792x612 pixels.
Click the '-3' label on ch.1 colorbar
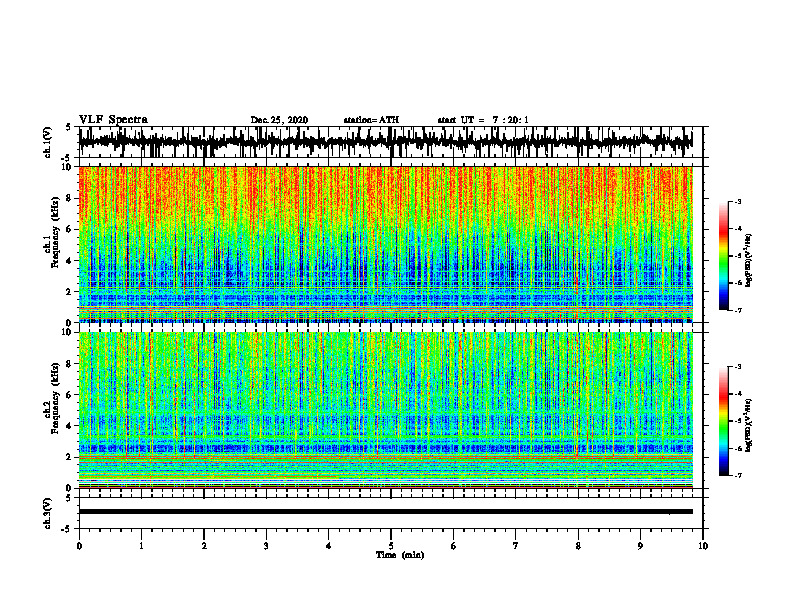pos(737,201)
